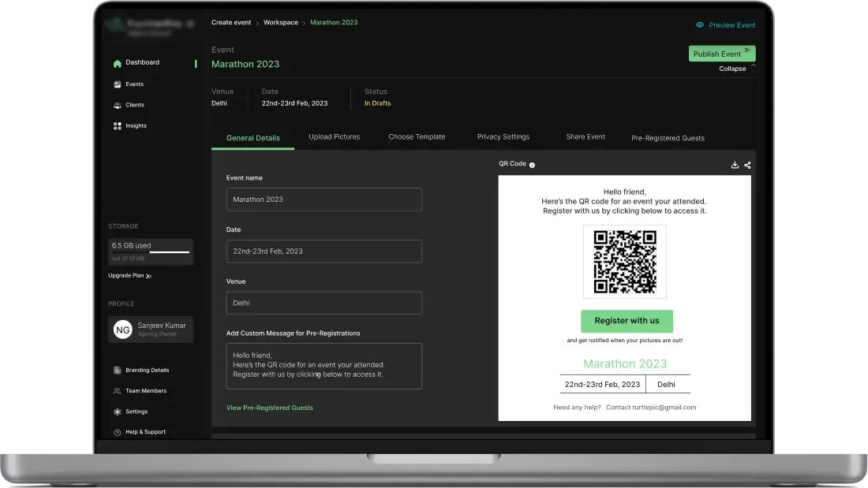
Task: Click the Publish Event button
Action: (721, 54)
